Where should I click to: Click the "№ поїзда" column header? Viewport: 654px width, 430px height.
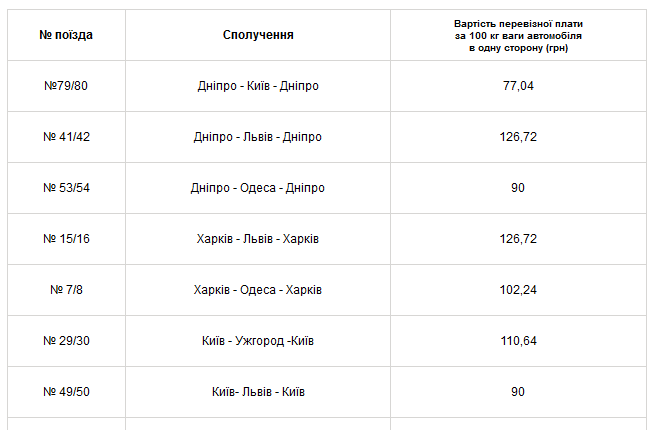pos(66,35)
